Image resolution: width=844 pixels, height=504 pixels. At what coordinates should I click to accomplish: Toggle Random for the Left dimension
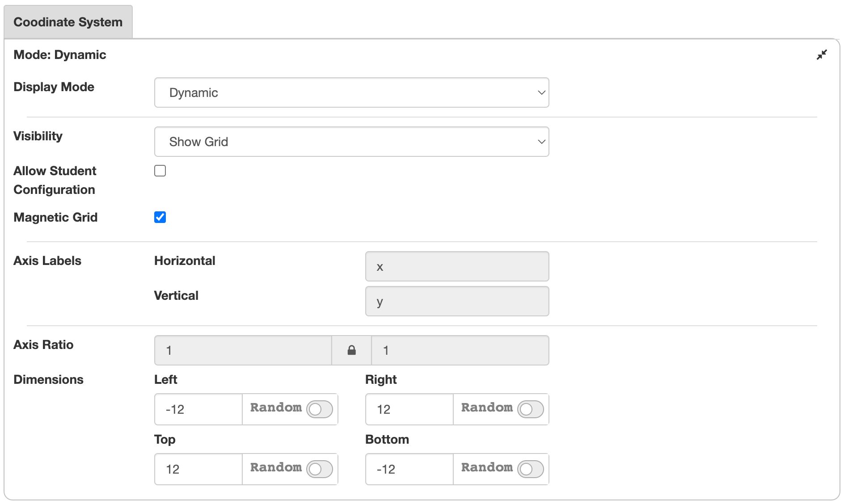click(x=318, y=409)
